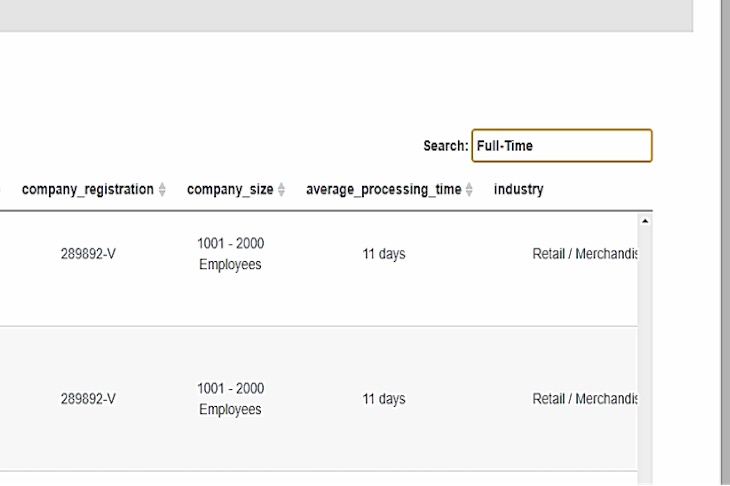Image resolution: width=730 pixels, height=486 pixels.
Task: Click the sort arrows beside company_size
Action: click(x=281, y=190)
